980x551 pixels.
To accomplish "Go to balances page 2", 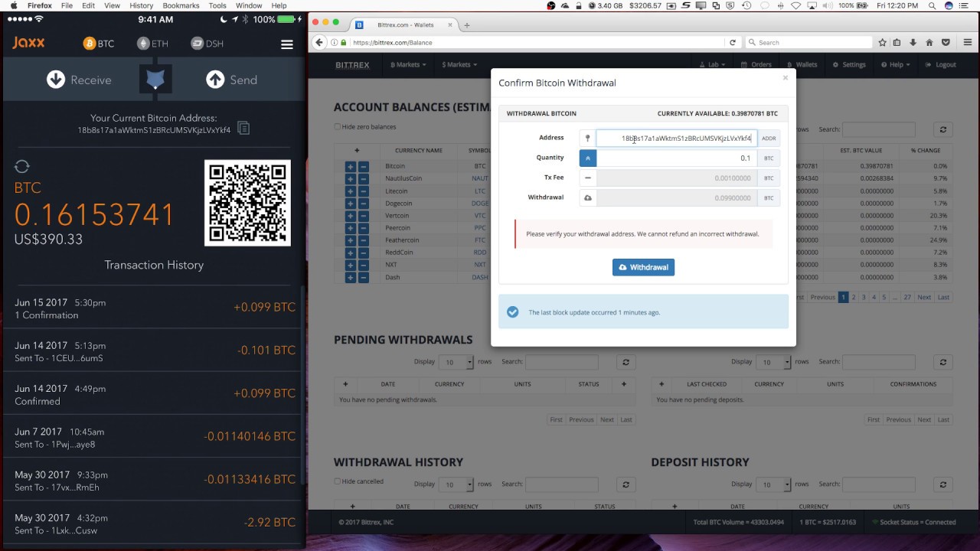I will click(x=854, y=297).
